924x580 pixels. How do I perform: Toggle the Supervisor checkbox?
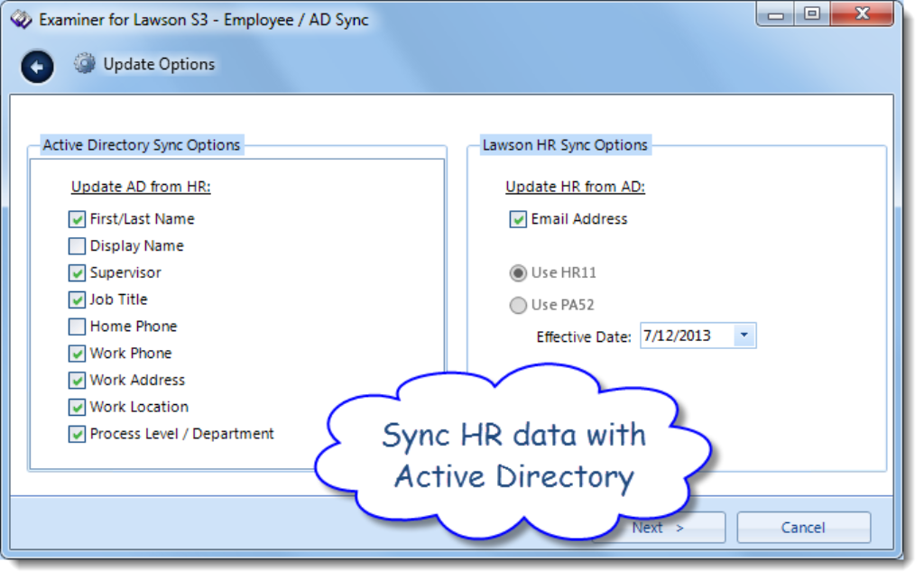[77, 272]
